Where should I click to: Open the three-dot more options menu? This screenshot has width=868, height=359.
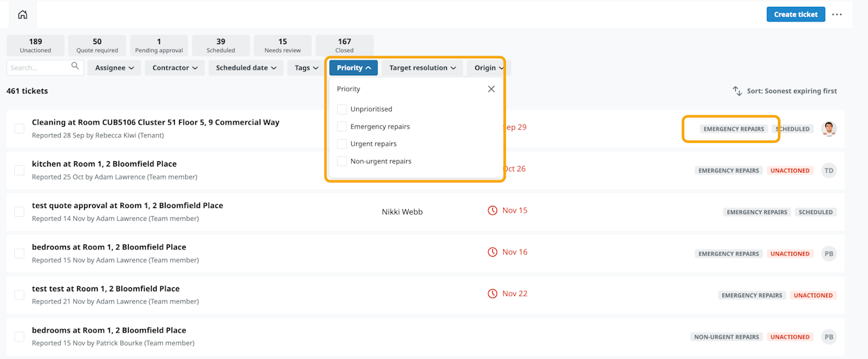tap(837, 15)
